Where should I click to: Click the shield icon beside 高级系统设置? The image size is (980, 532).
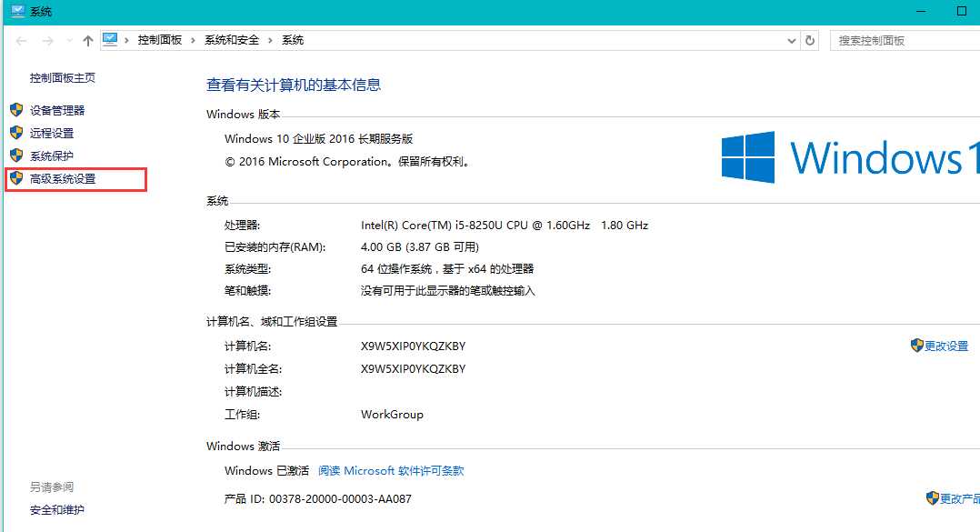17,178
